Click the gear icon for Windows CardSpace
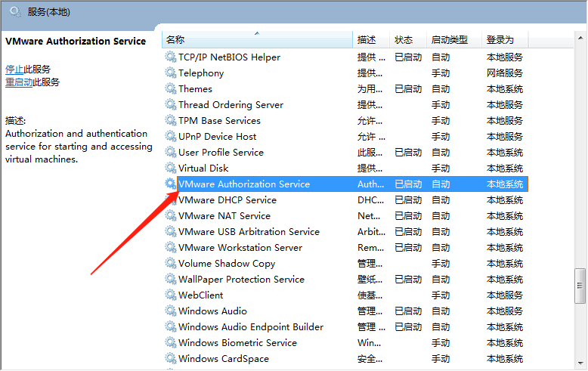Screen dimensions: 588x371 point(171,358)
